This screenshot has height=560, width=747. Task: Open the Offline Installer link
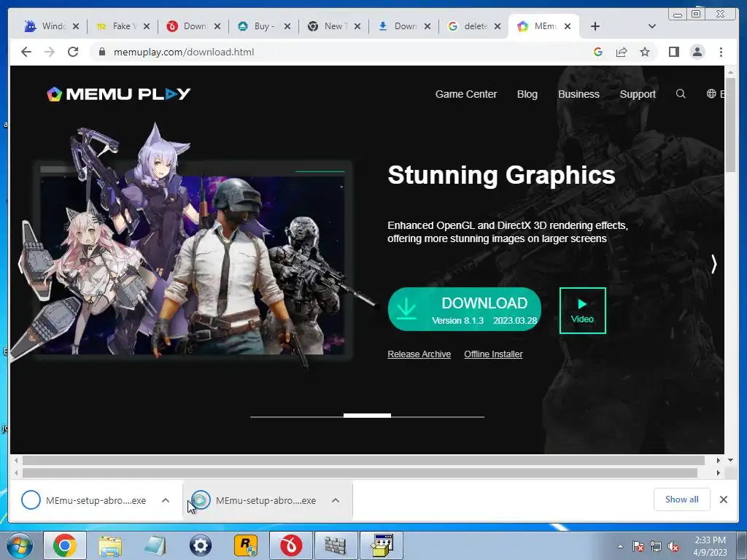[x=494, y=354]
